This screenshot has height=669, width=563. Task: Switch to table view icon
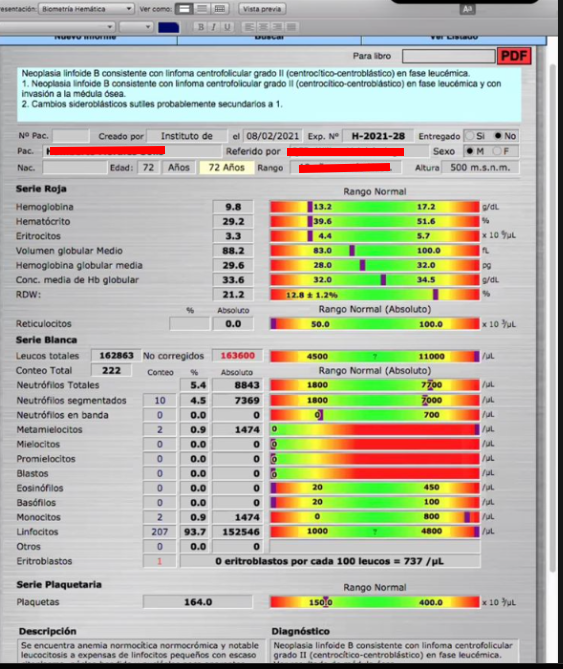[220, 9]
